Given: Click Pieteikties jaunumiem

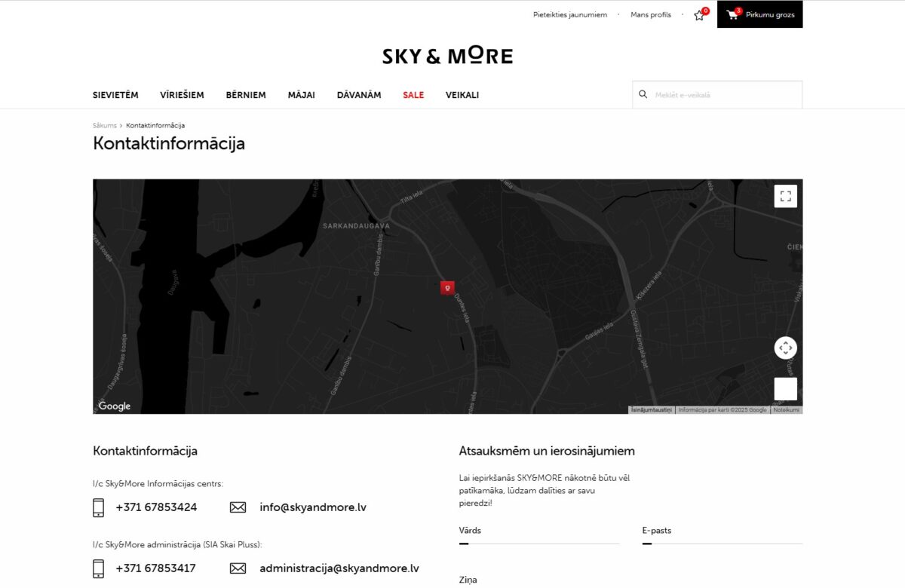Looking at the screenshot, I should (569, 14).
